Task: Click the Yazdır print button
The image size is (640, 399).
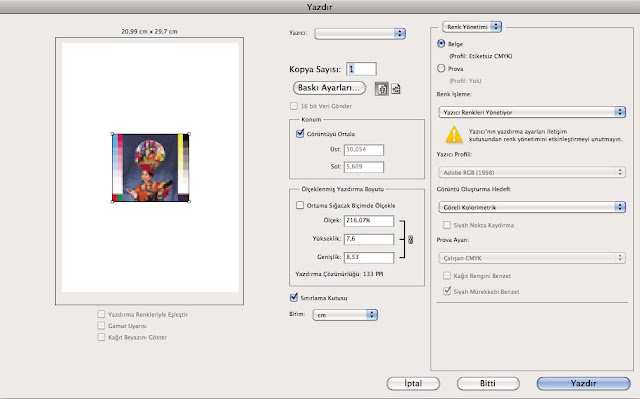Action: pos(583,383)
